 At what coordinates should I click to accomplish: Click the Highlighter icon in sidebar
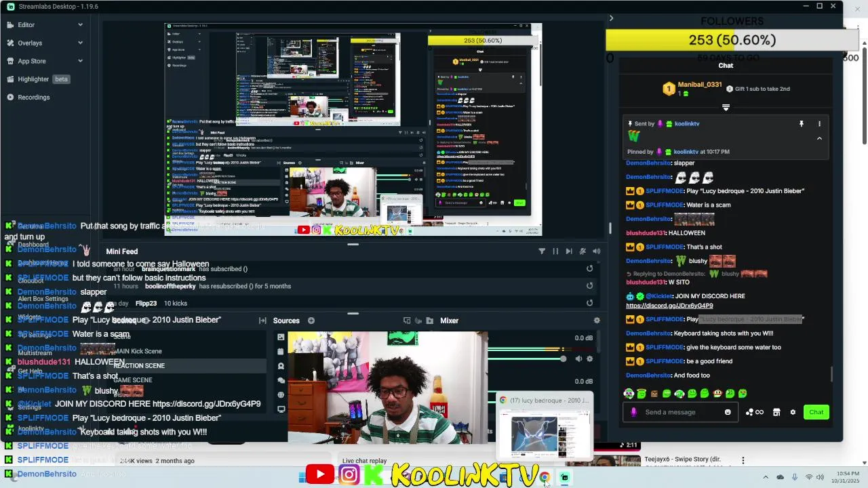click(x=10, y=79)
